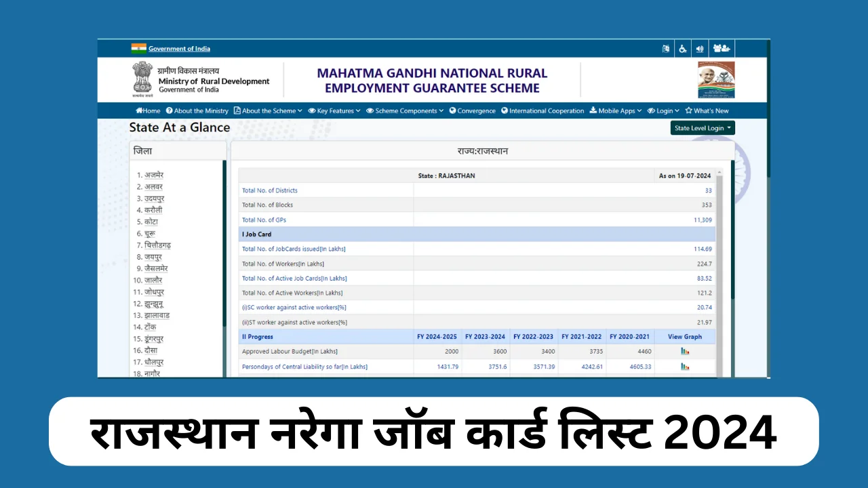Click the speaker screen reader icon

[700, 49]
